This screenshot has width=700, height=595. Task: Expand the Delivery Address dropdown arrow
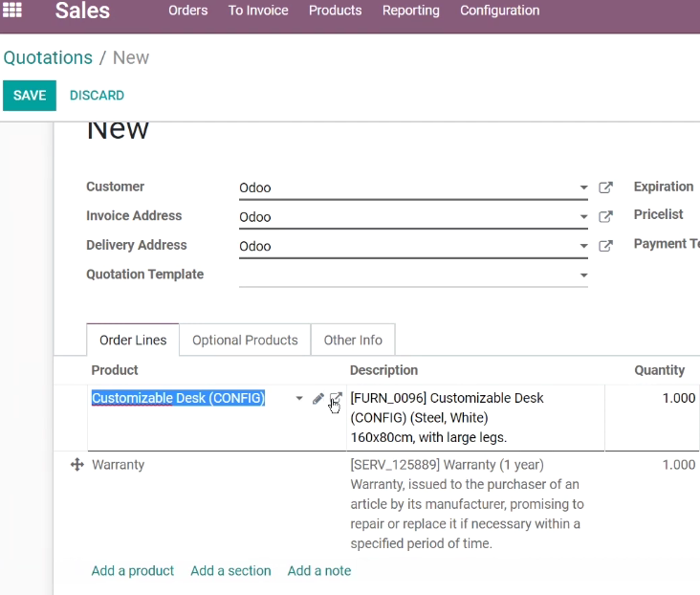tap(583, 246)
